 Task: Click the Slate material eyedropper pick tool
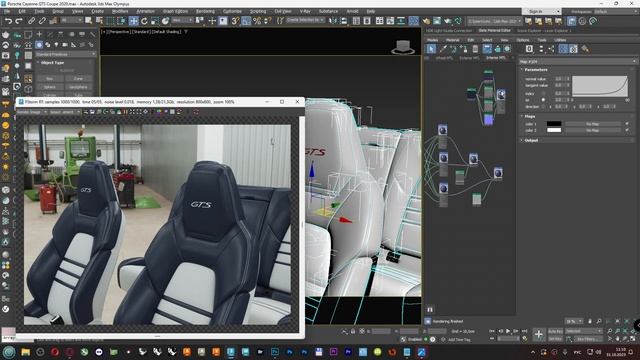pyautogui.click(x=443, y=49)
